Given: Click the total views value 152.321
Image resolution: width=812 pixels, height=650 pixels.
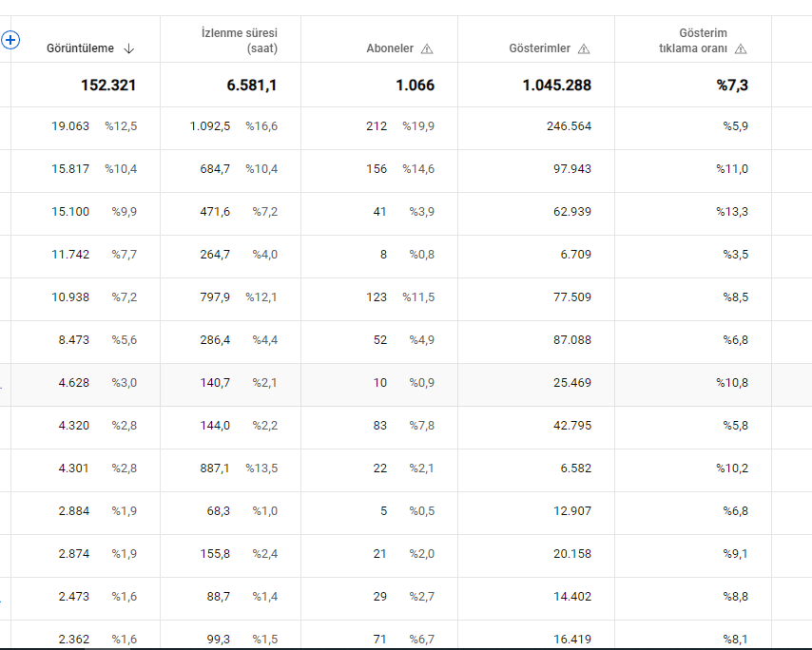Looking at the screenshot, I should pyautogui.click(x=108, y=86).
